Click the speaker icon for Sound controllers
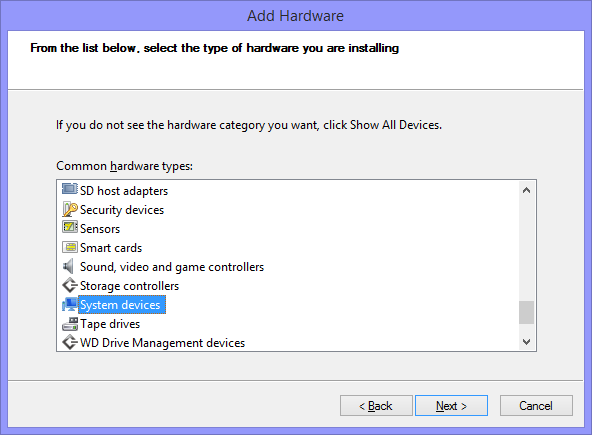 [x=68, y=267]
